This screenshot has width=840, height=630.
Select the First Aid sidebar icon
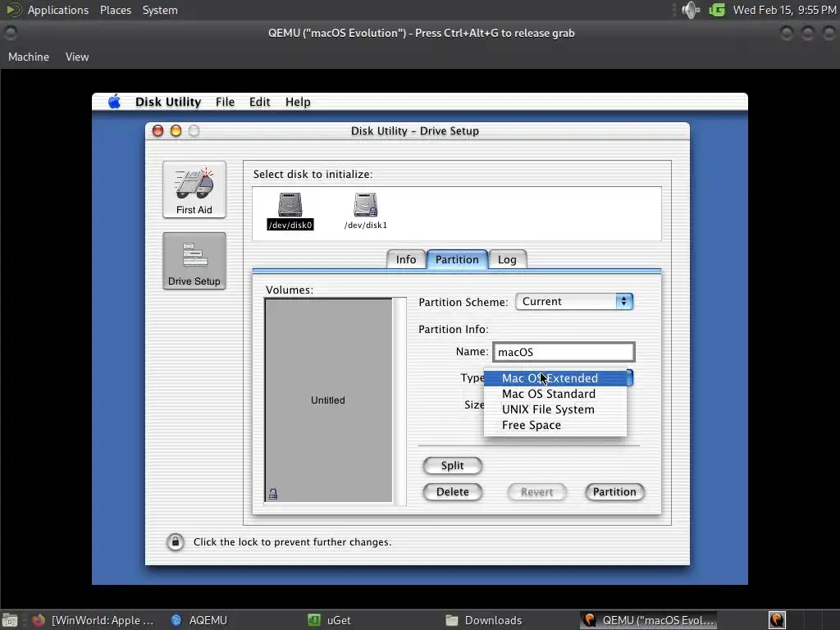click(194, 189)
